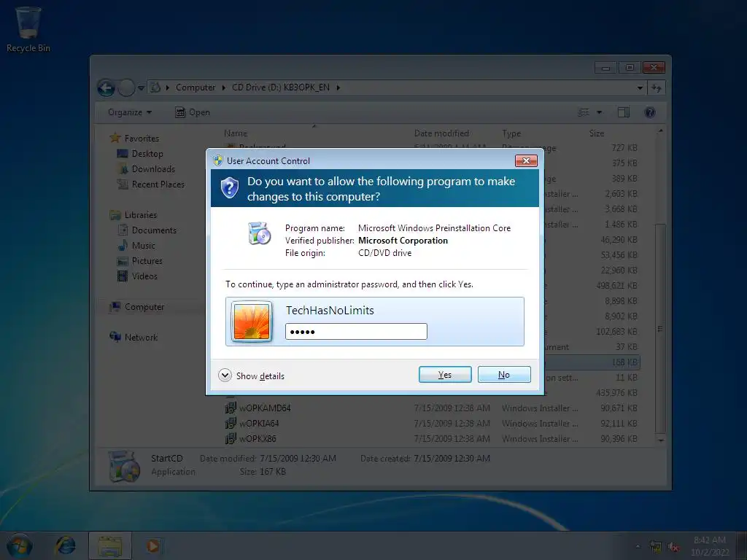Select Pictures library
This screenshot has width=747, height=560.
point(139,260)
